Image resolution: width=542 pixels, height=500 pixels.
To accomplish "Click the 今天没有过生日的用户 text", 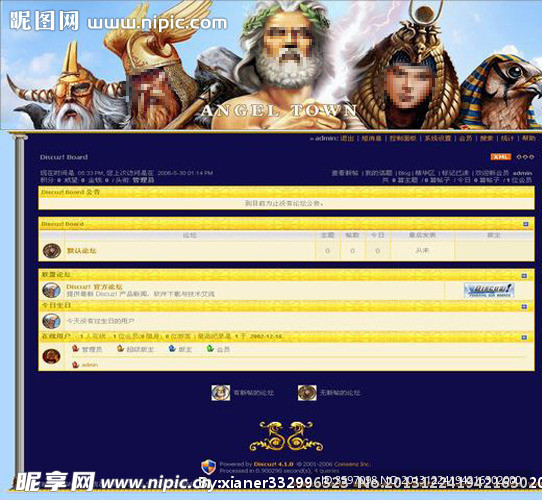I will (100, 321).
